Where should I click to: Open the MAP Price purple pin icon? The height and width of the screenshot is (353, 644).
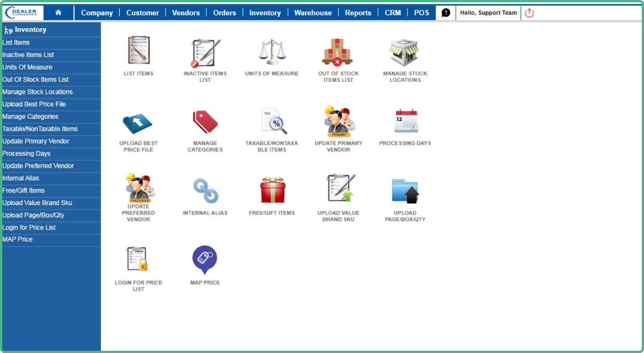(x=205, y=260)
